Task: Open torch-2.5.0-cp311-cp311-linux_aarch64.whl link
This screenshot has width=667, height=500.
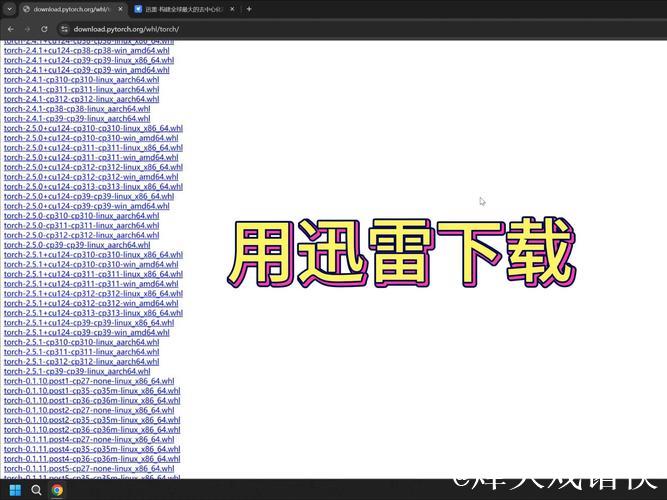Action: point(82,226)
